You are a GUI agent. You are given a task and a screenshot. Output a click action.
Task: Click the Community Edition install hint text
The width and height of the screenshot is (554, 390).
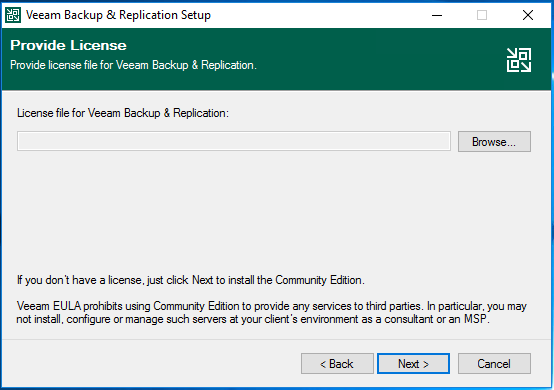coord(191,280)
